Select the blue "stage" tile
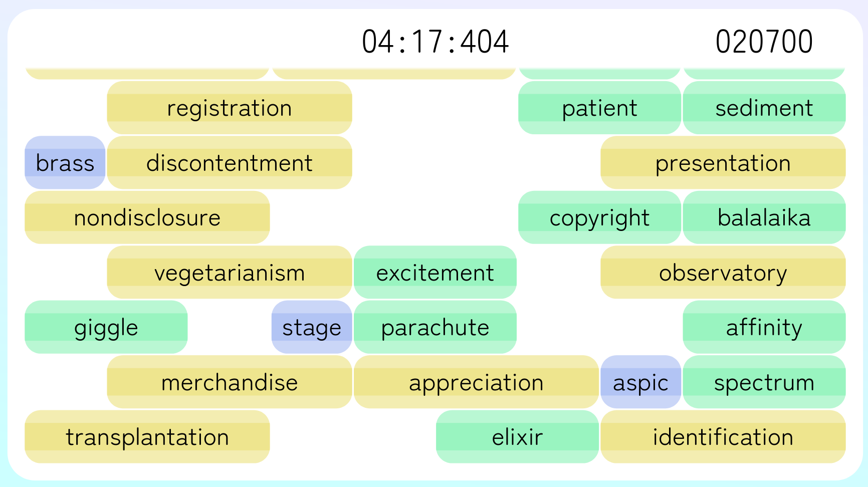 [312, 327]
